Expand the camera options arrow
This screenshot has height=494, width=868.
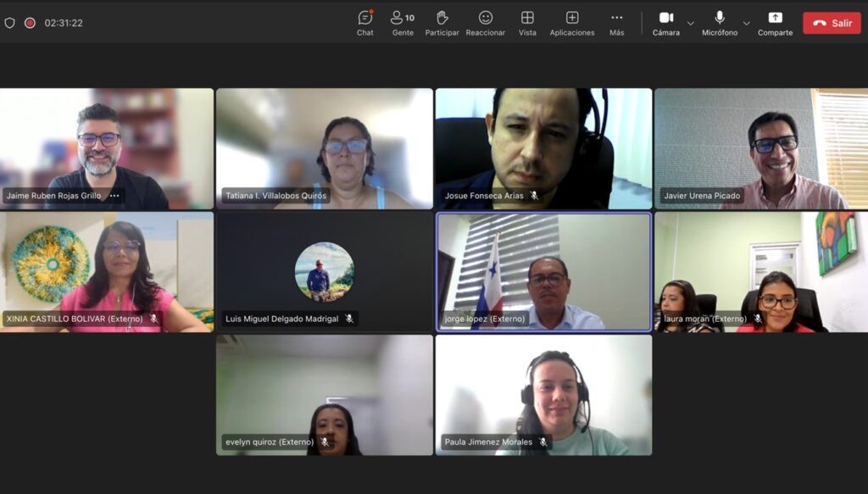pyautogui.click(x=690, y=23)
